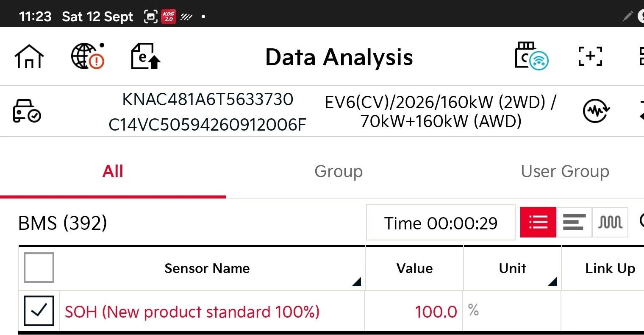
Task: Uncheck the SOH sensor row checkbox
Action: click(39, 311)
